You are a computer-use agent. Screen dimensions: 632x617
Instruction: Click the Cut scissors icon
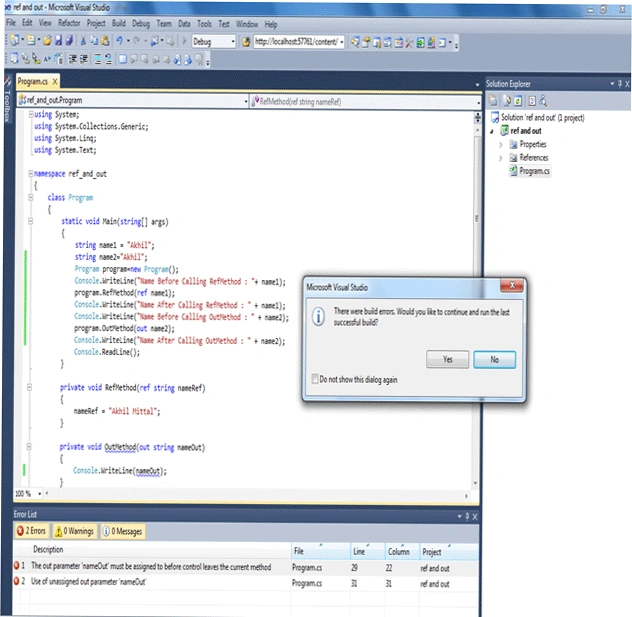pos(83,41)
